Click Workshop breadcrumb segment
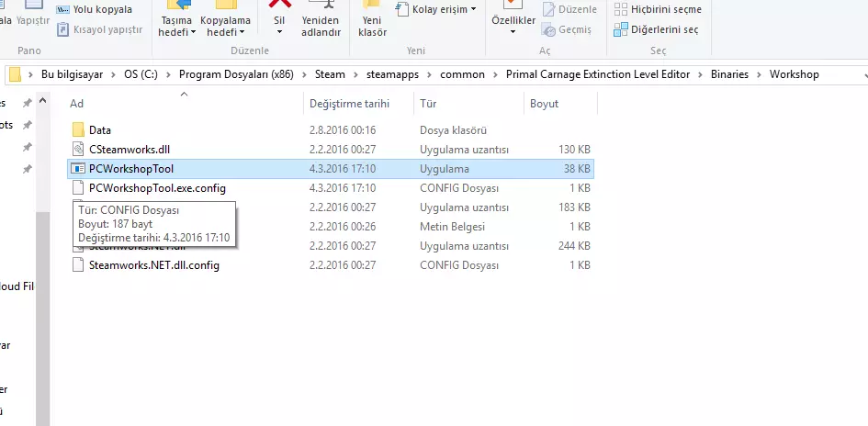 [x=794, y=74]
